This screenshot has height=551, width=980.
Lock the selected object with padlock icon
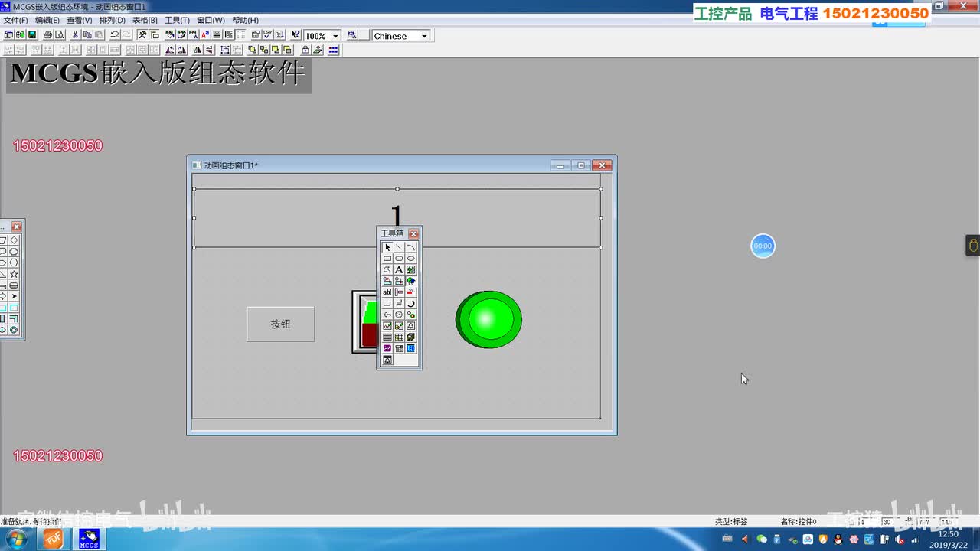pyautogui.click(x=305, y=50)
